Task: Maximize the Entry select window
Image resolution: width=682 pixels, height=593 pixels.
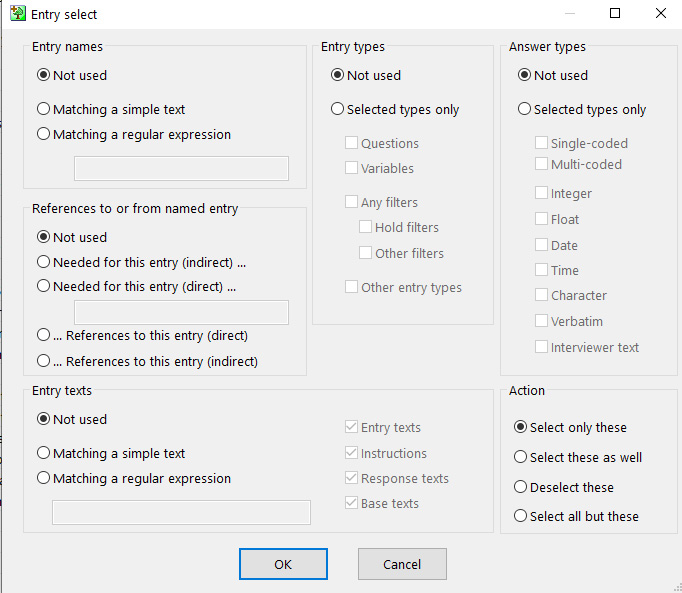Action: (615, 13)
